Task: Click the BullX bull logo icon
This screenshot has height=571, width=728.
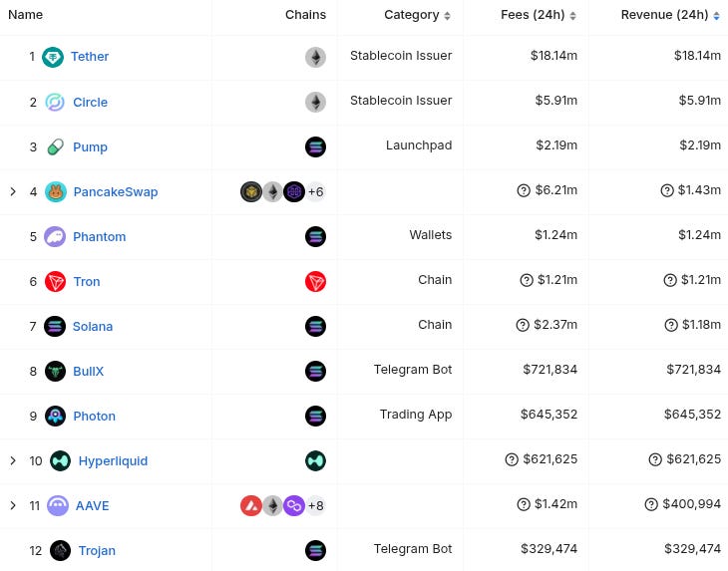Action: pyautogui.click(x=55, y=371)
